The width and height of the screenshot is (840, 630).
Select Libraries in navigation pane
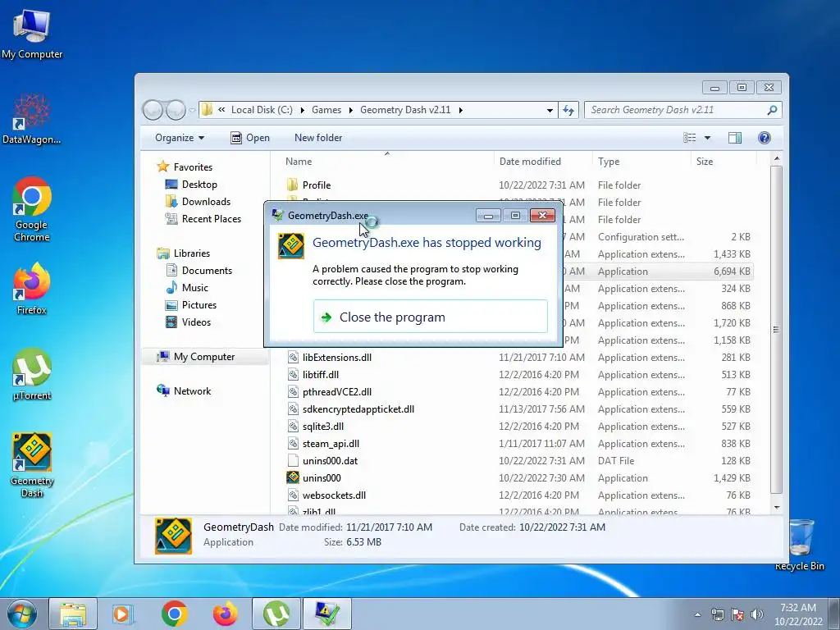point(183,253)
